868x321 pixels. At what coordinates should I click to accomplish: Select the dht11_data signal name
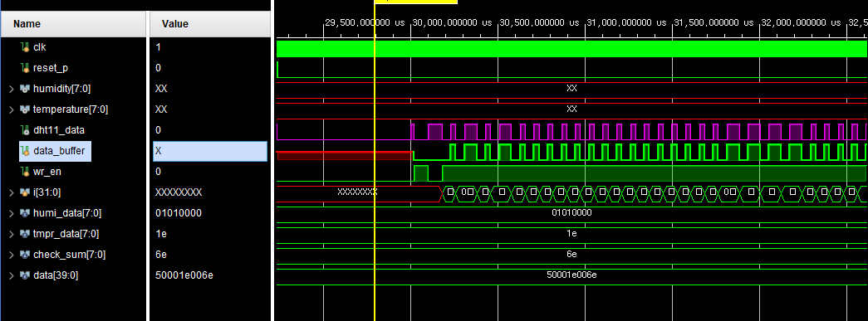coord(59,130)
